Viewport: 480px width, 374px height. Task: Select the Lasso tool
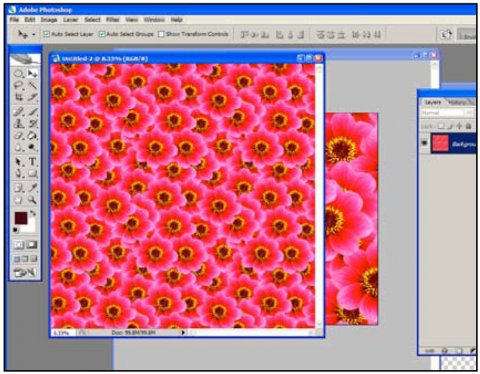(x=19, y=85)
